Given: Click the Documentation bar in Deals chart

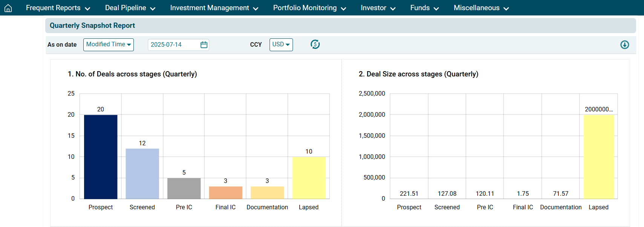Looking at the screenshot, I should (x=267, y=192).
